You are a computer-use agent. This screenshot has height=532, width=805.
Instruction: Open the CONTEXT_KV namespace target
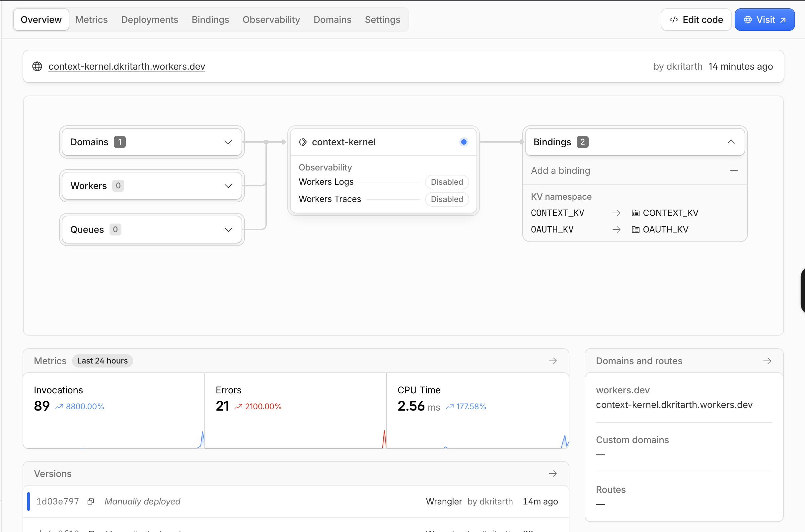click(671, 213)
